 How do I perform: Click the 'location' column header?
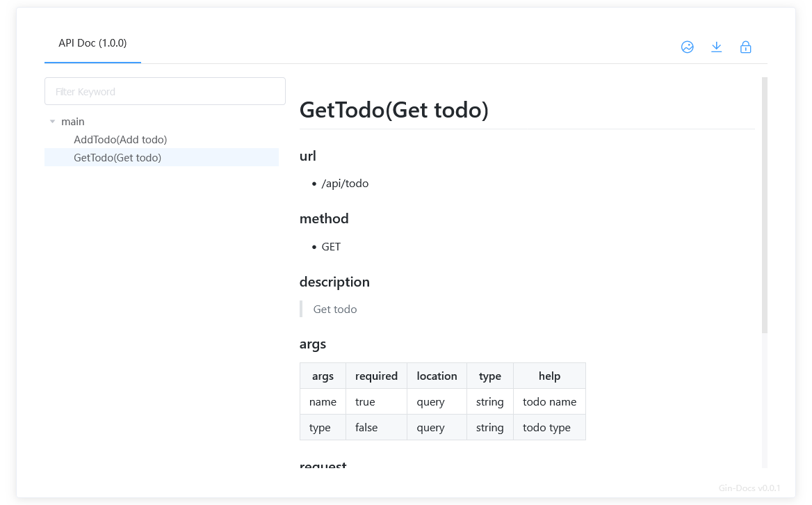coord(437,376)
